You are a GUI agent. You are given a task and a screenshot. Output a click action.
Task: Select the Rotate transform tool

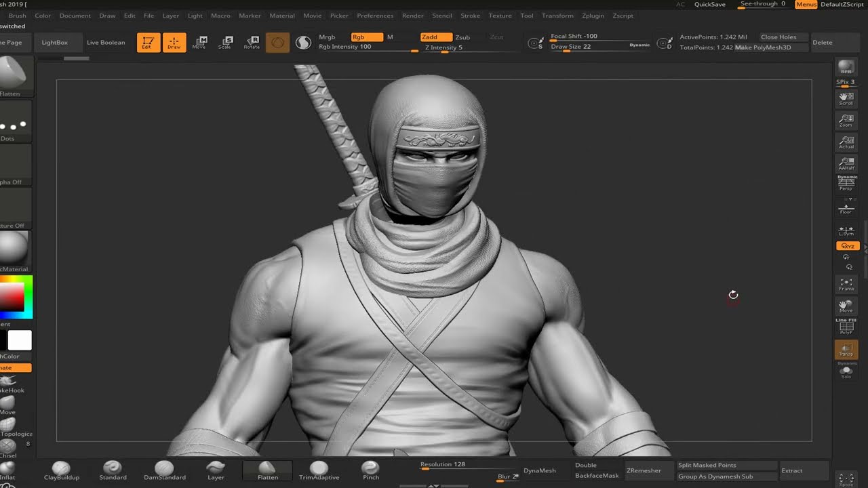(252, 43)
